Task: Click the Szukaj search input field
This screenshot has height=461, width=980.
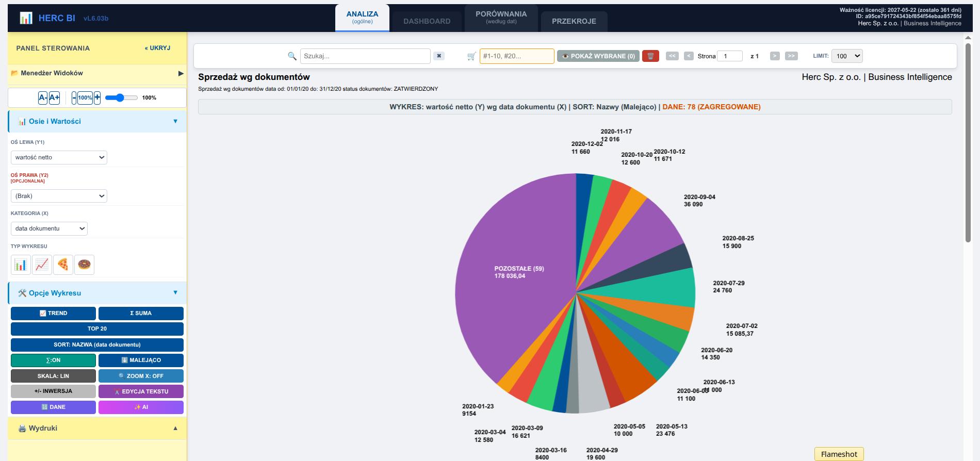Action: click(x=365, y=56)
